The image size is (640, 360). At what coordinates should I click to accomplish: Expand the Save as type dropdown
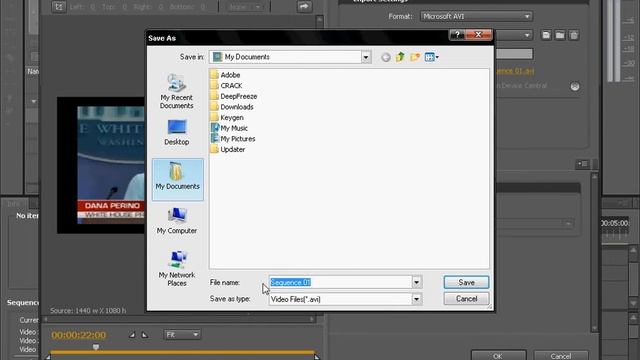pos(416,299)
